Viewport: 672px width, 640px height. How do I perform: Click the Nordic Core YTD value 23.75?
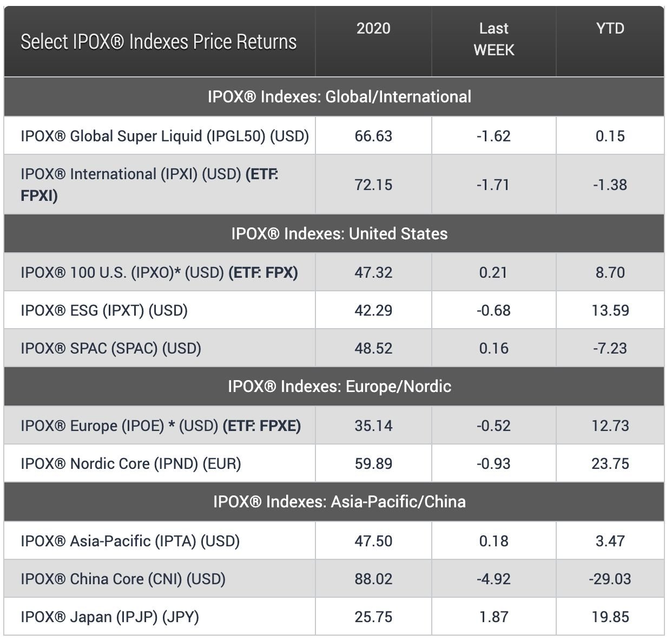[x=610, y=463]
